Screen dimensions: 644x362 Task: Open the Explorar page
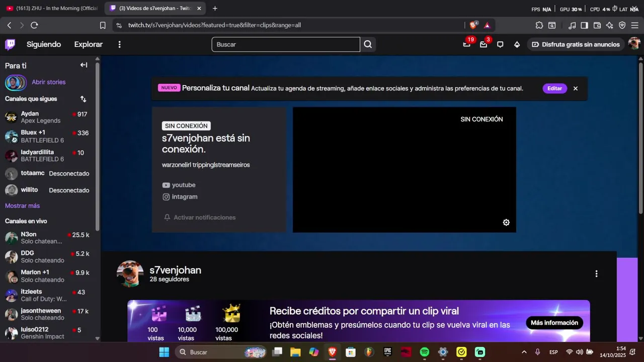89,44
